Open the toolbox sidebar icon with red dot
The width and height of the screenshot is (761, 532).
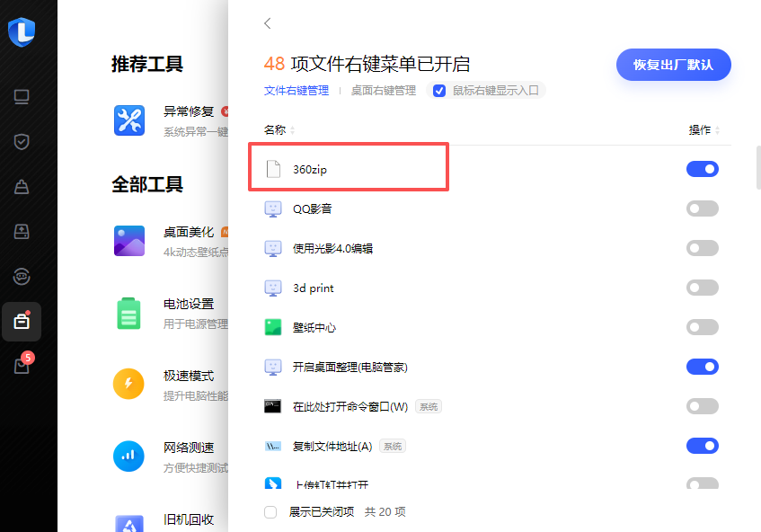[x=22, y=321]
